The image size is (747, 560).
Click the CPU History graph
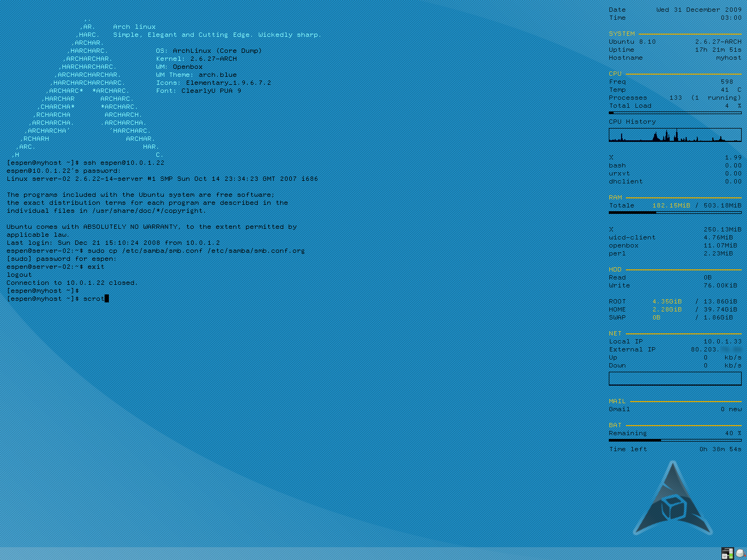click(x=675, y=135)
